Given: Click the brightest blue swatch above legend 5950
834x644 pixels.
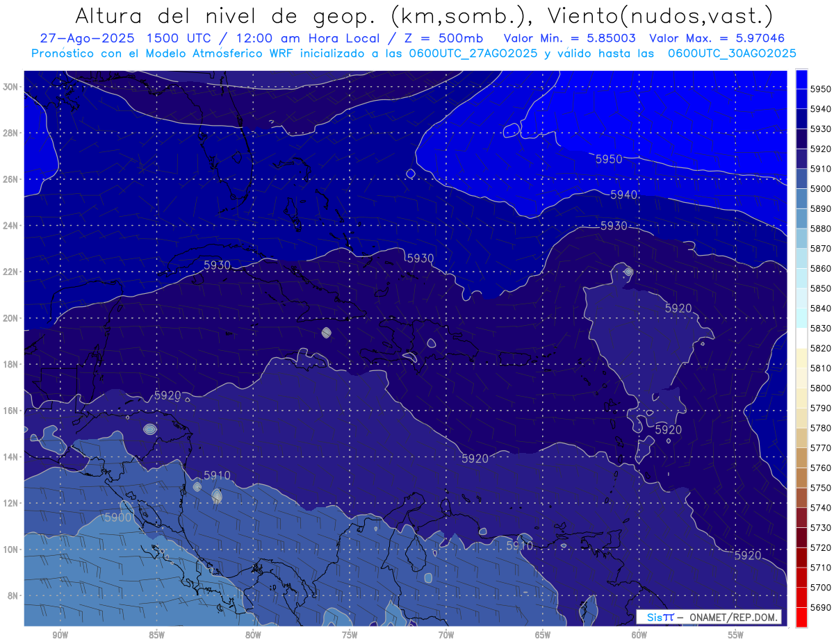Looking at the screenshot, I should 801,79.
